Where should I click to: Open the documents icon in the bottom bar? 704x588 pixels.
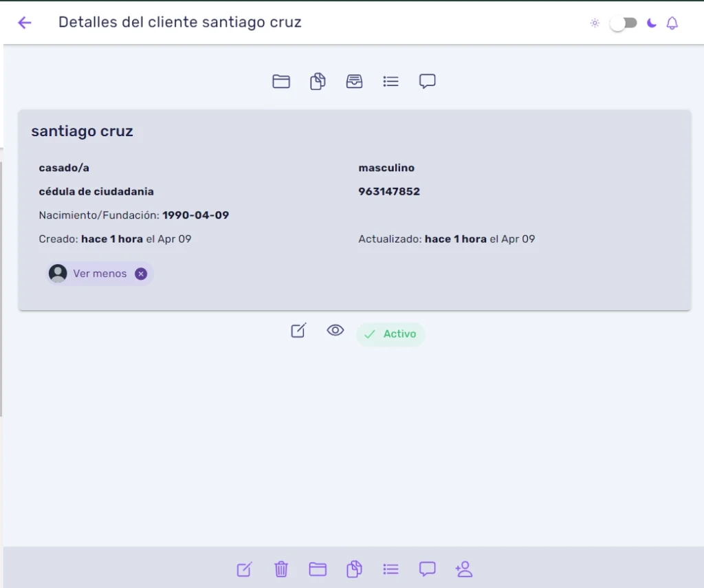point(354,569)
